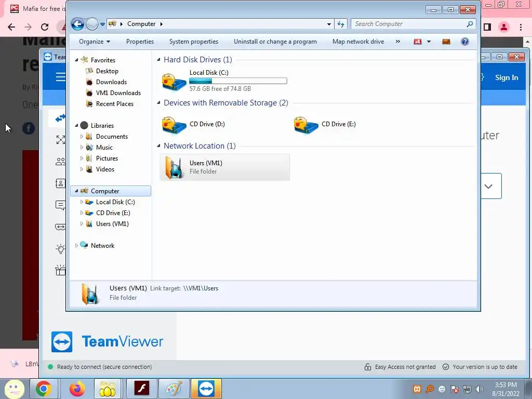
Task: Open System properties
Action: coord(194,42)
